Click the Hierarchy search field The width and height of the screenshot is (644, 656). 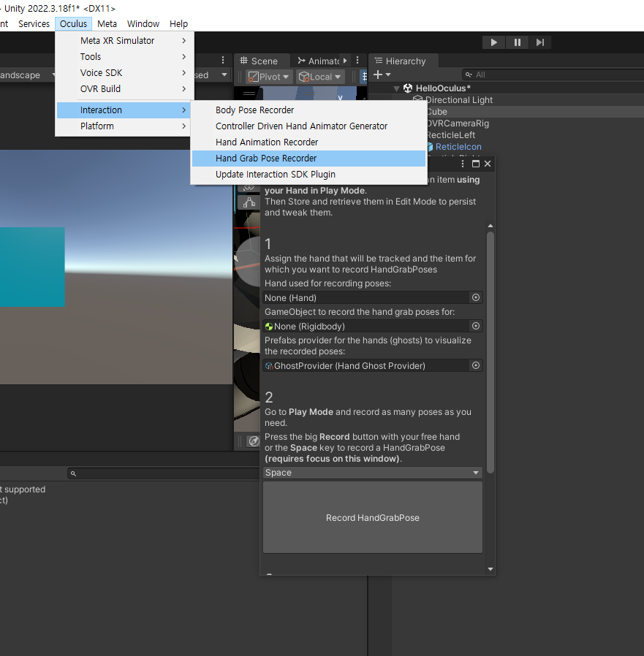click(x=553, y=75)
